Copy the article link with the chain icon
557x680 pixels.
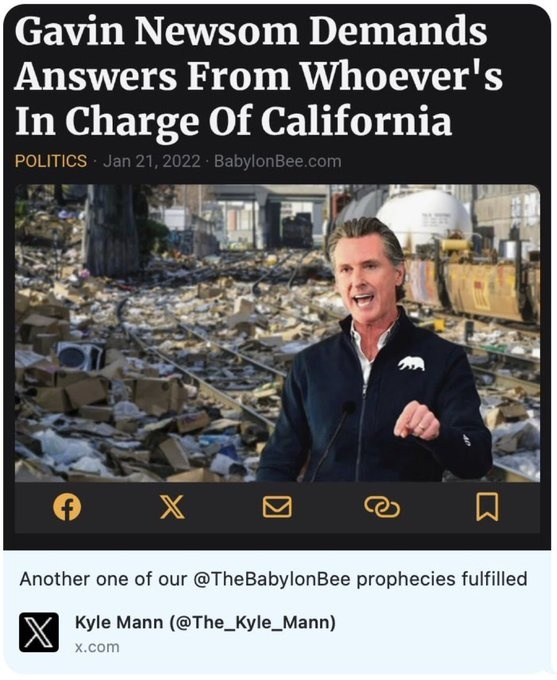tap(382, 507)
